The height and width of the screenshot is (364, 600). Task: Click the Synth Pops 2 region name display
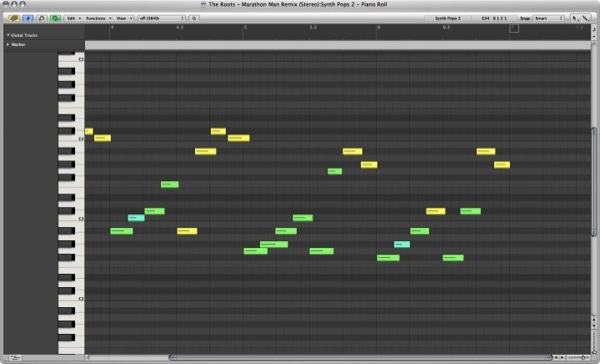click(448, 18)
